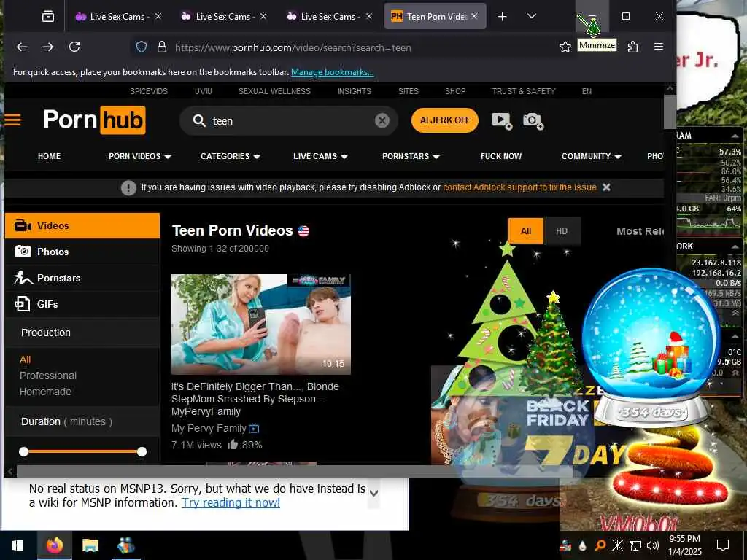Go back using the browser back arrow
This screenshot has width=747, height=560.
(x=22, y=47)
